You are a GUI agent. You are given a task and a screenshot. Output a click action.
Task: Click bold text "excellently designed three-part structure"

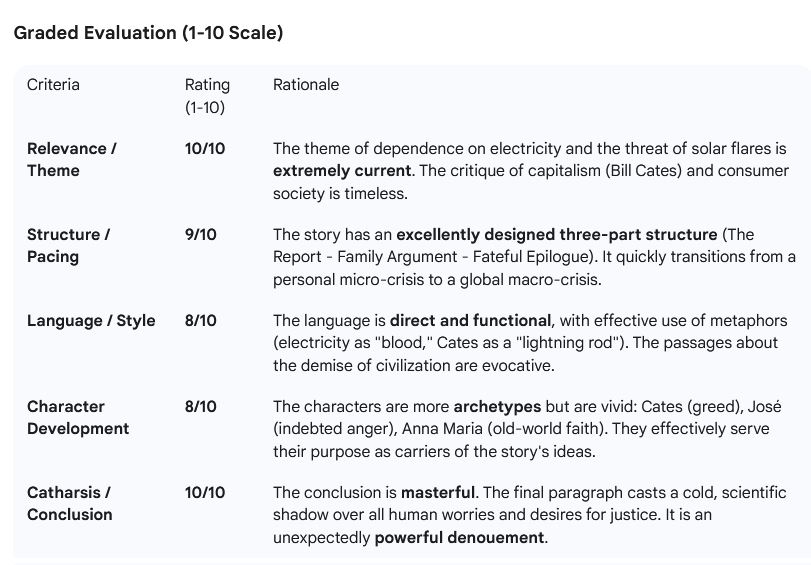[557, 235]
